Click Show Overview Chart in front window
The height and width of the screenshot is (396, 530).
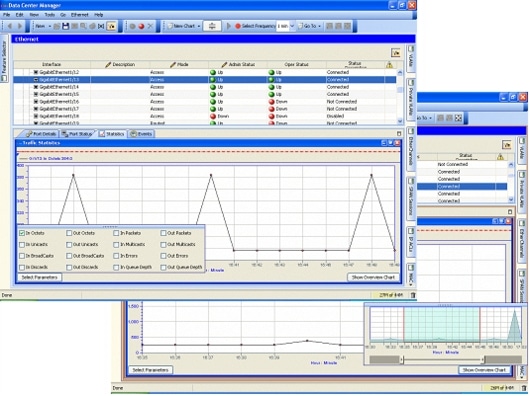tap(373, 277)
